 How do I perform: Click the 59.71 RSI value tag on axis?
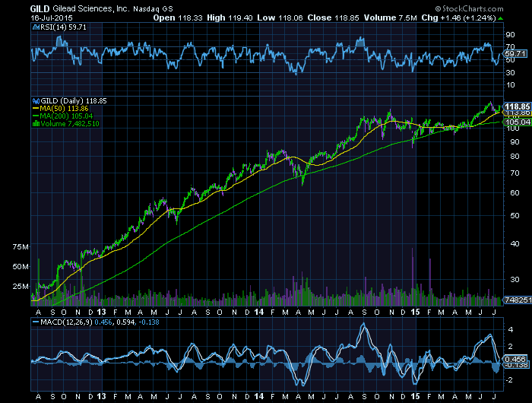point(515,54)
